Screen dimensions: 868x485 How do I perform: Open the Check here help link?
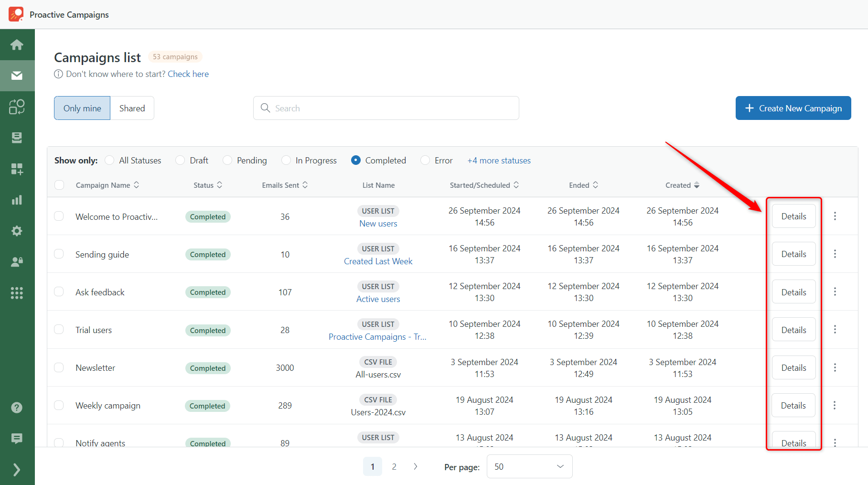pyautogui.click(x=188, y=74)
